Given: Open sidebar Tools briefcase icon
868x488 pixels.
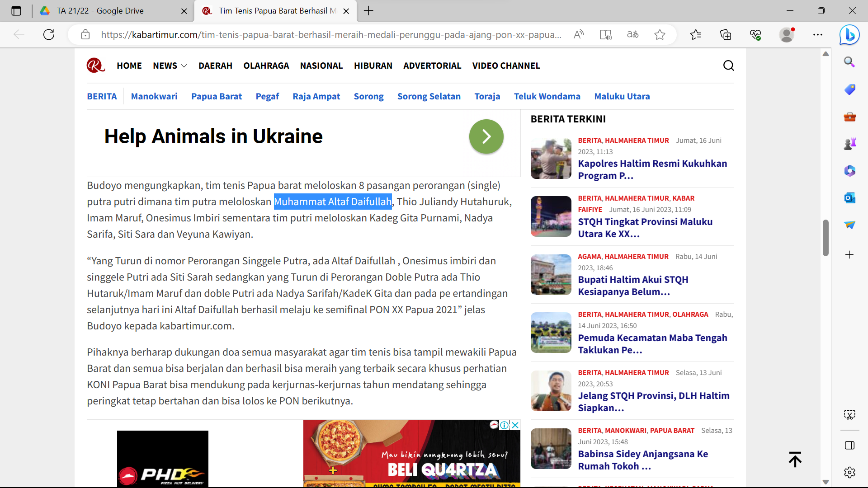Looking at the screenshot, I should [849, 117].
